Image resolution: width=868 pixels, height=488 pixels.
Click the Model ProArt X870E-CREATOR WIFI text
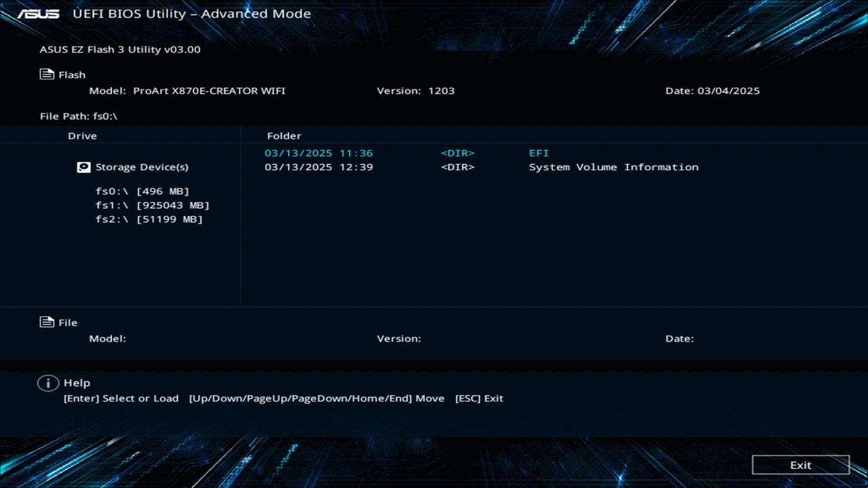click(x=187, y=91)
